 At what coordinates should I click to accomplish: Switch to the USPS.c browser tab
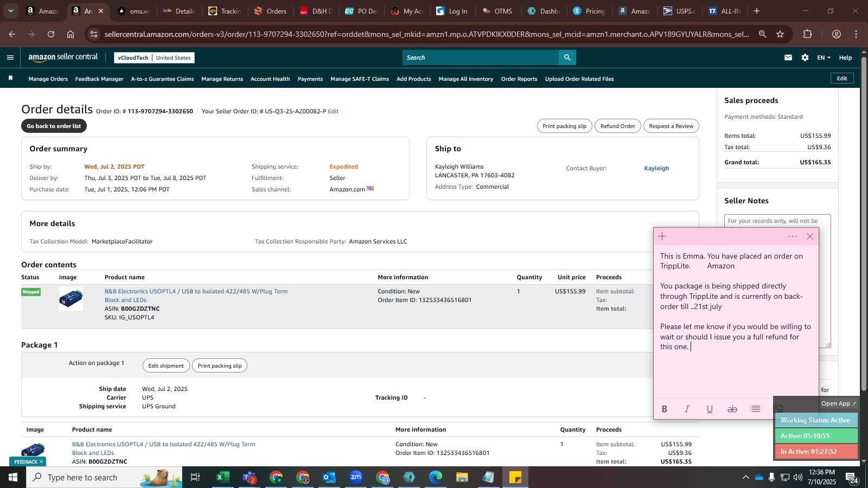coord(680,11)
